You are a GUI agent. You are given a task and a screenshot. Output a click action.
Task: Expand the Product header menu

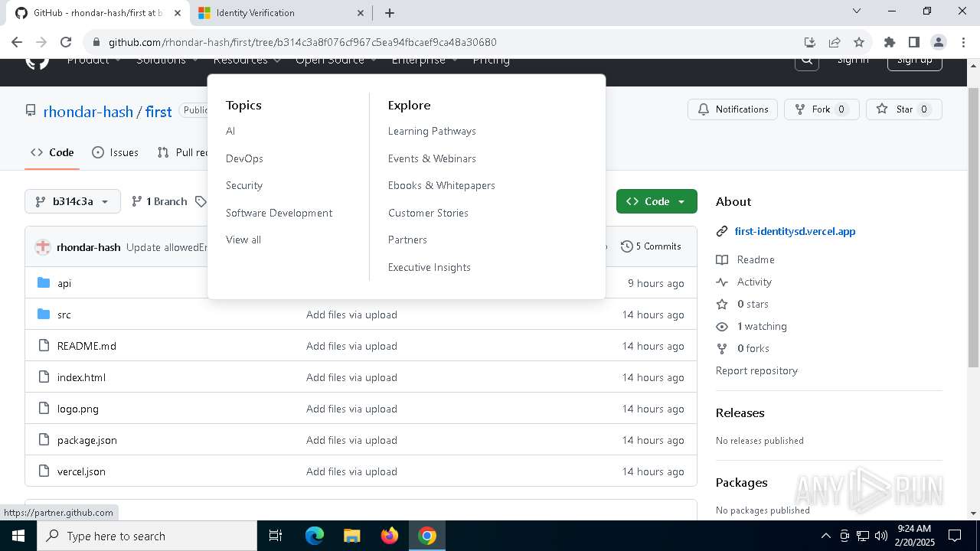(x=94, y=61)
